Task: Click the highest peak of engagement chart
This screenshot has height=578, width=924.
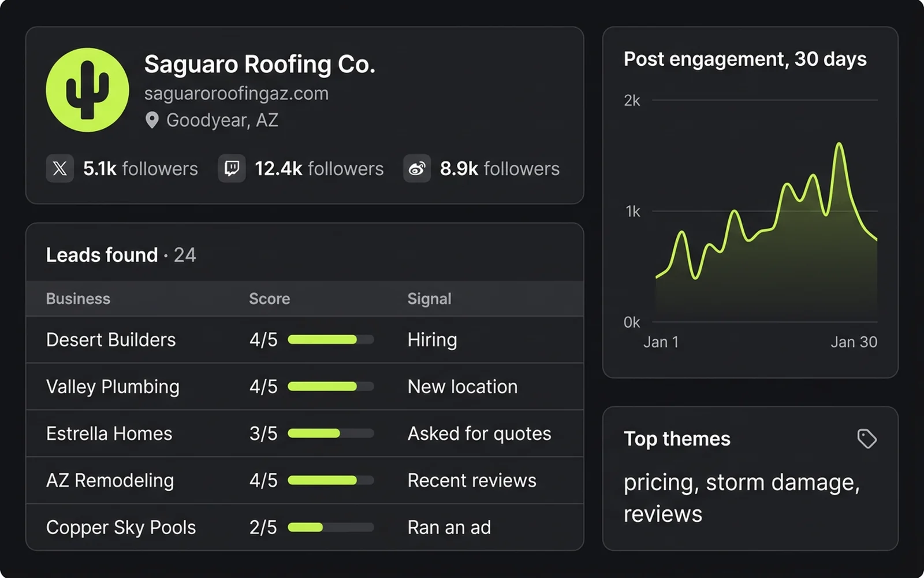Action: (839, 144)
